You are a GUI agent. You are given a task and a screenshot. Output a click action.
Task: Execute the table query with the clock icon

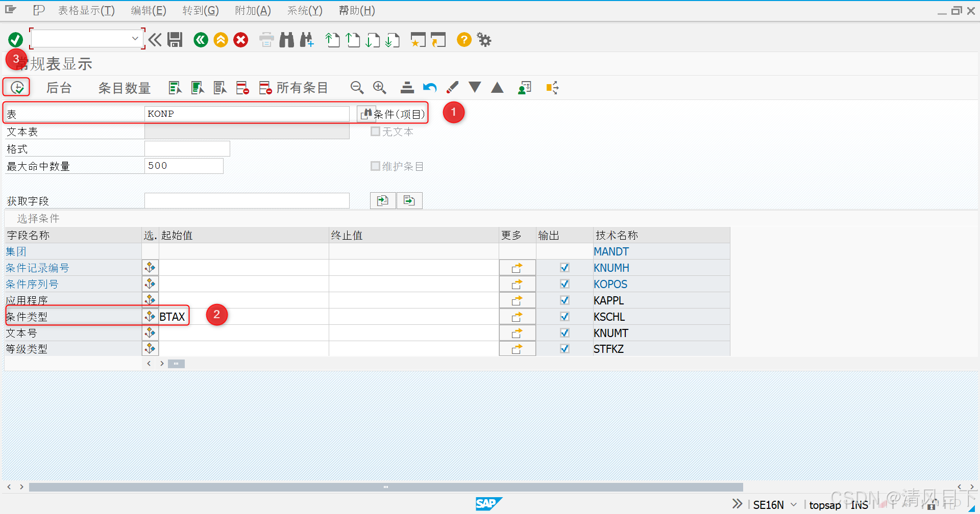coord(16,87)
